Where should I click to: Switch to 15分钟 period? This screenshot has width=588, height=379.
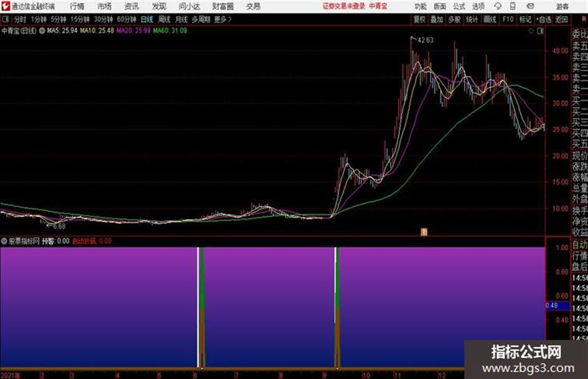point(80,19)
